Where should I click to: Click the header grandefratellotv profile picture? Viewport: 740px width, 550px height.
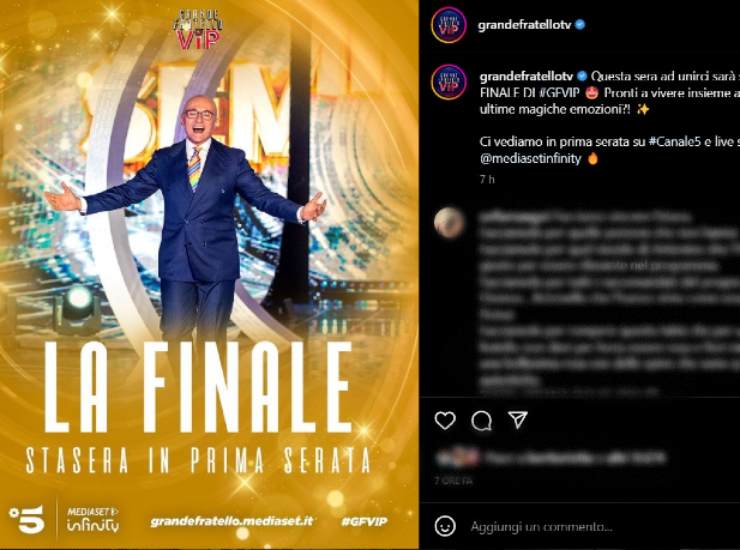coord(448,25)
